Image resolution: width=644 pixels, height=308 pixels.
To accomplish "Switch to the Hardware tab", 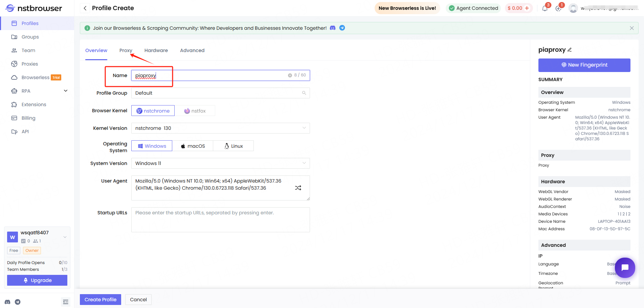I will 156,50.
